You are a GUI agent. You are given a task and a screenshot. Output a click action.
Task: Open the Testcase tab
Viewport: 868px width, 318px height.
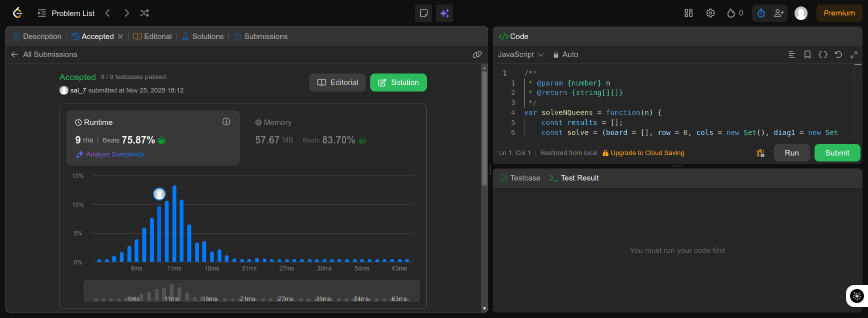[520, 178]
